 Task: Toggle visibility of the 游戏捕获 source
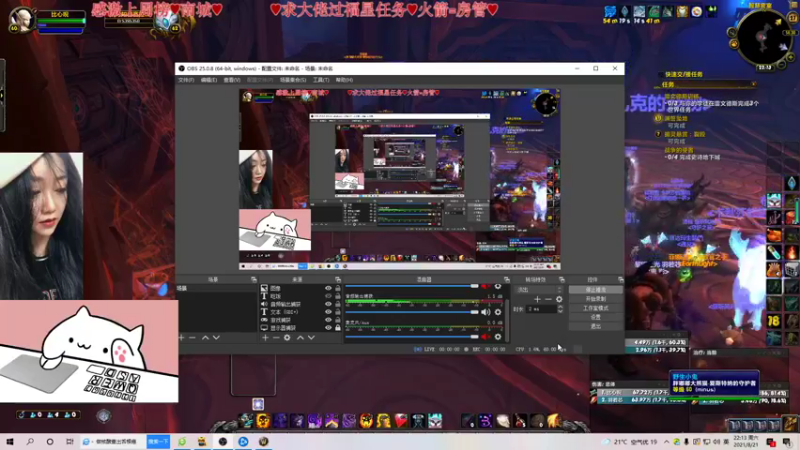[328, 320]
